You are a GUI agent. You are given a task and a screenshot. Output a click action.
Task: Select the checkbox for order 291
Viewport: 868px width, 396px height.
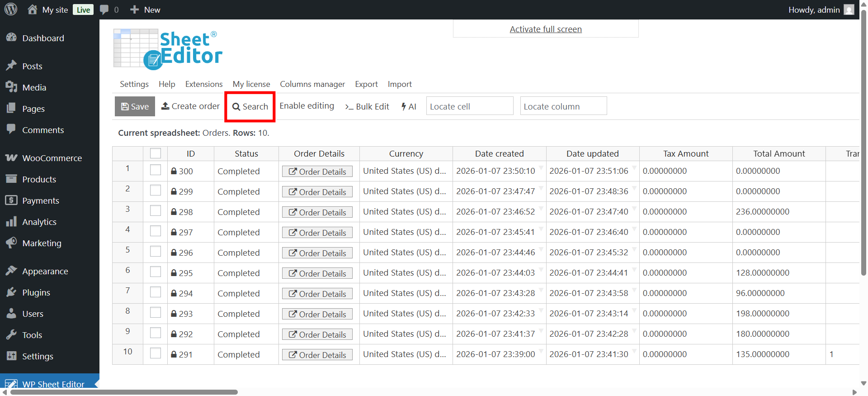click(156, 353)
